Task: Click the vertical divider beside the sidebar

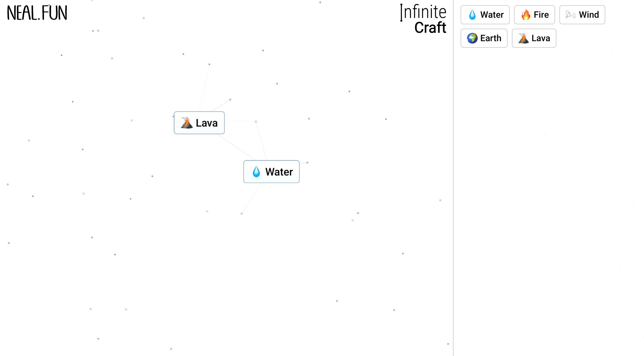Action: [453, 177]
